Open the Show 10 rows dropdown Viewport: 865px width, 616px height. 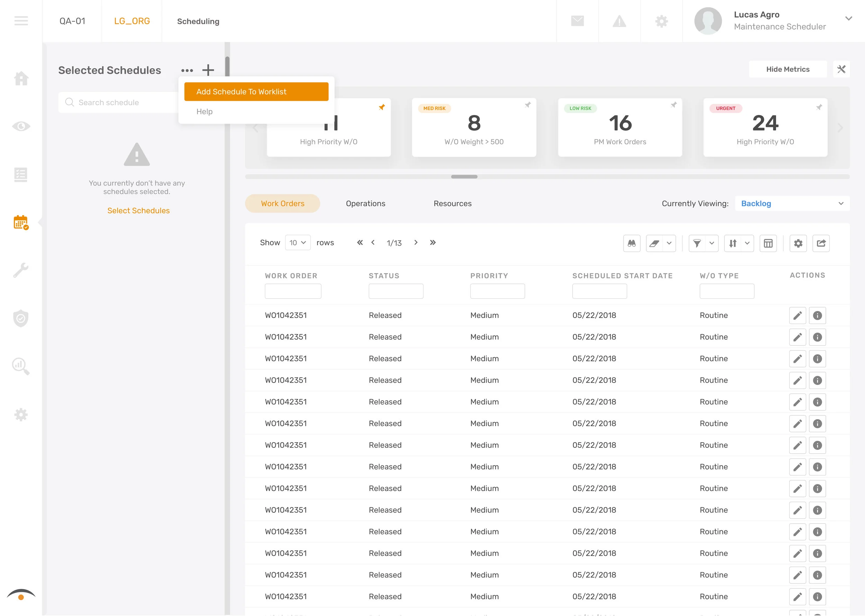298,242
